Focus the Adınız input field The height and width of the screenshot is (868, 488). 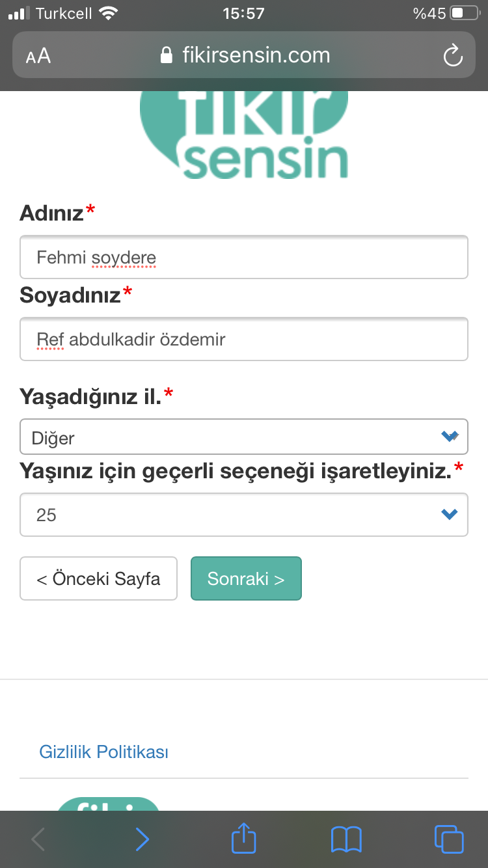click(x=244, y=257)
